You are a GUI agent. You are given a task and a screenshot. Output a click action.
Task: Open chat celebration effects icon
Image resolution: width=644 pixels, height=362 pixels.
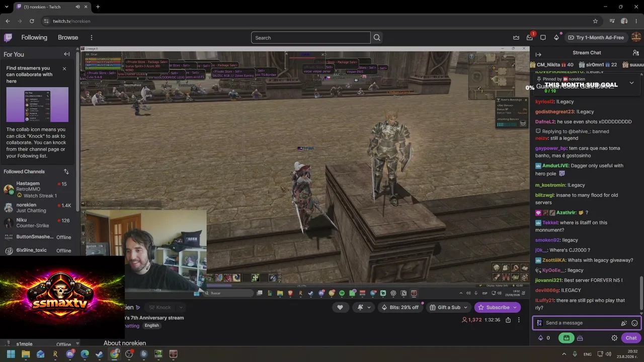[624, 323]
